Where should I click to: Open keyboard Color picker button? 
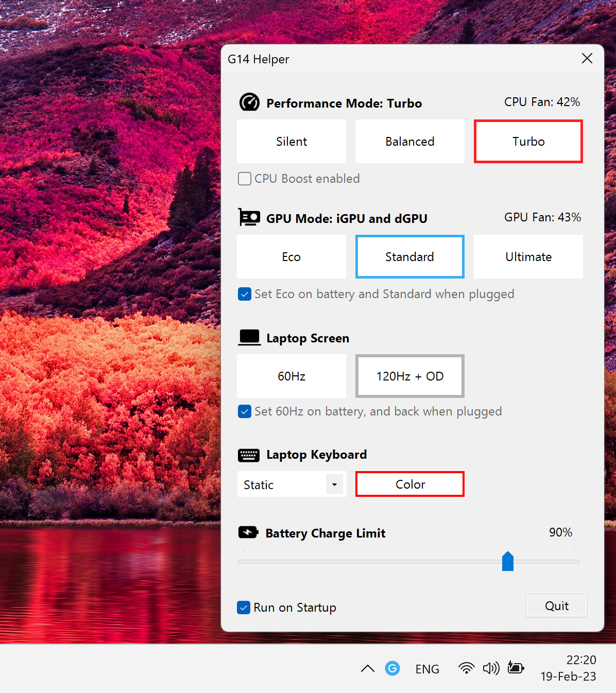click(x=410, y=484)
